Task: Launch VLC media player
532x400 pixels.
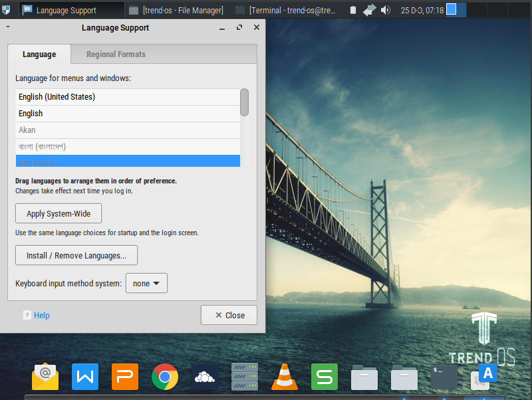Action: click(285, 377)
